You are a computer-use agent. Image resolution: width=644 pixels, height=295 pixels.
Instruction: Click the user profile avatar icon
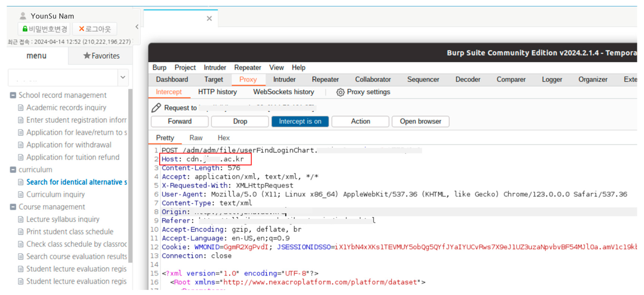[x=23, y=16]
